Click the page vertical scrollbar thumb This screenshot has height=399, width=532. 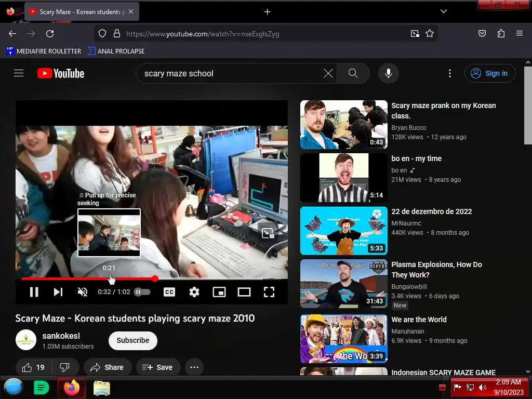pyautogui.click(x=528, y=105)
